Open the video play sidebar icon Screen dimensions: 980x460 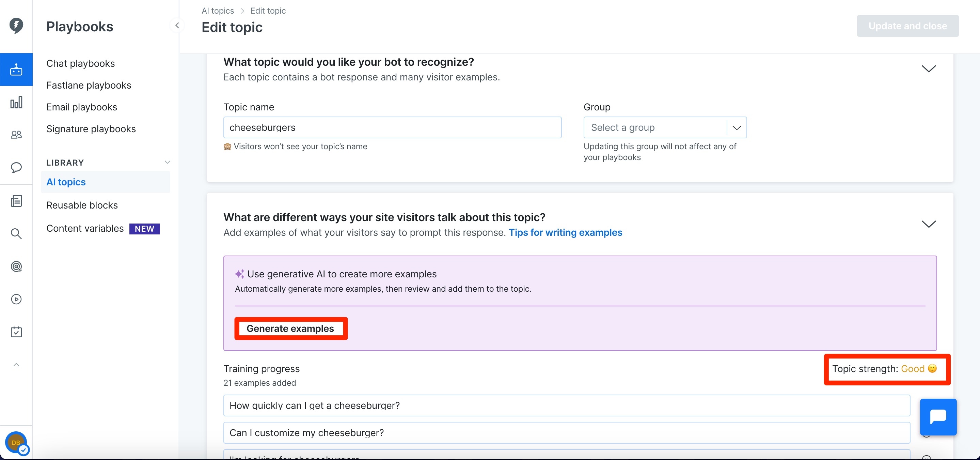point(16,299)
